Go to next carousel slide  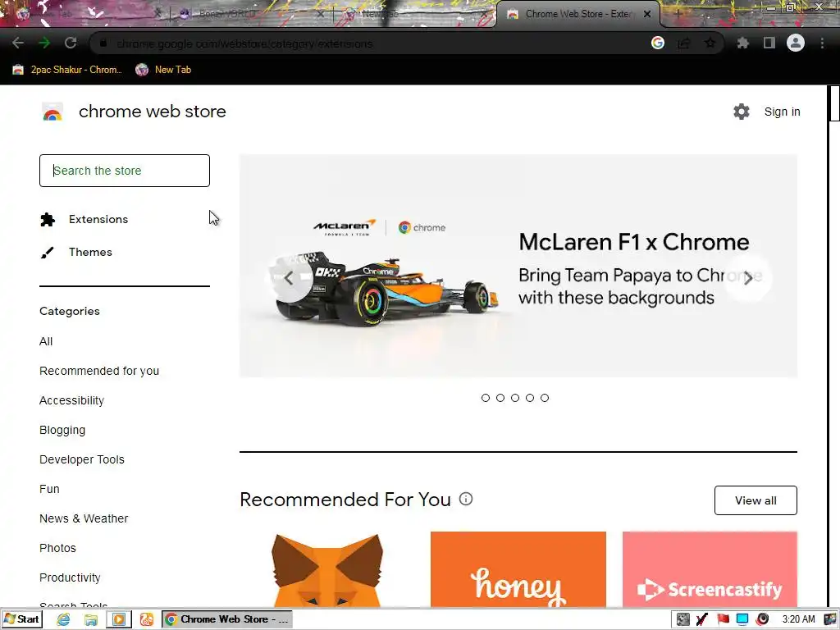748,278
